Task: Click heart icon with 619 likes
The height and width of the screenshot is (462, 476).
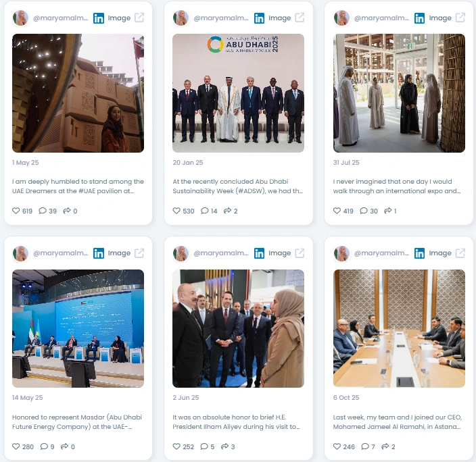Action: pyautogui.click(x=16, y=211)
